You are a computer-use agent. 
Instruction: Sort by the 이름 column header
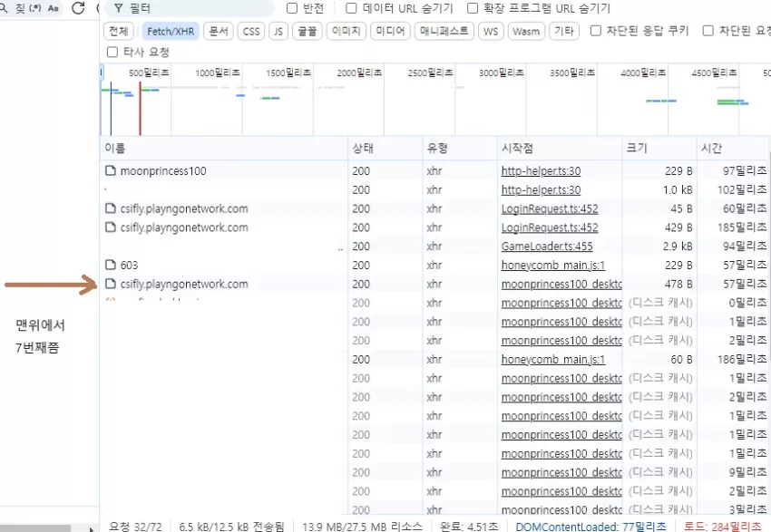click(x=224, y=148)
